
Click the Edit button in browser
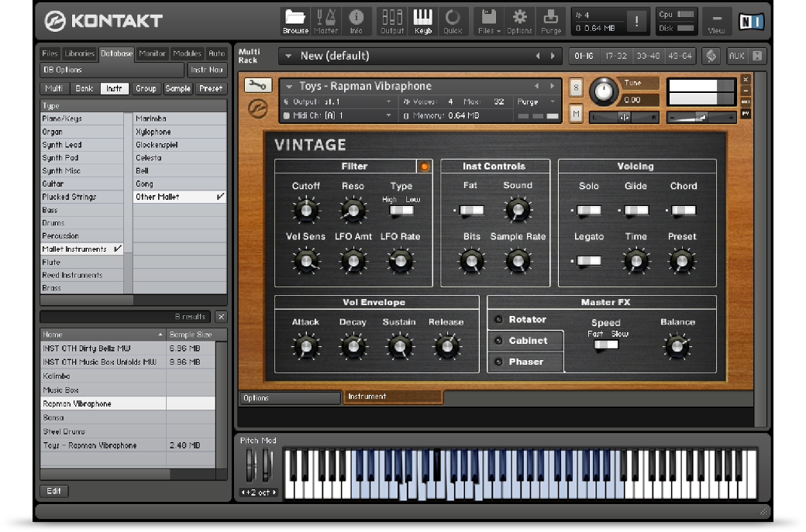point(54,491)
